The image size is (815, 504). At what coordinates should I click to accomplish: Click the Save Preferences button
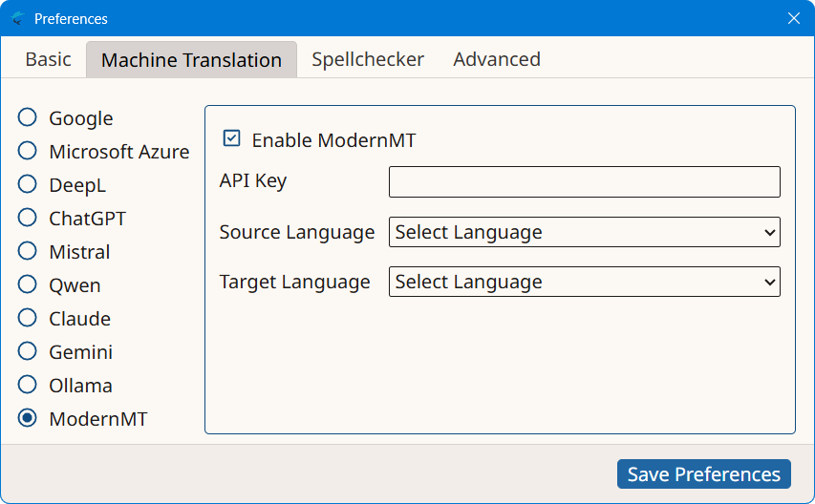[x=704, y=473]
